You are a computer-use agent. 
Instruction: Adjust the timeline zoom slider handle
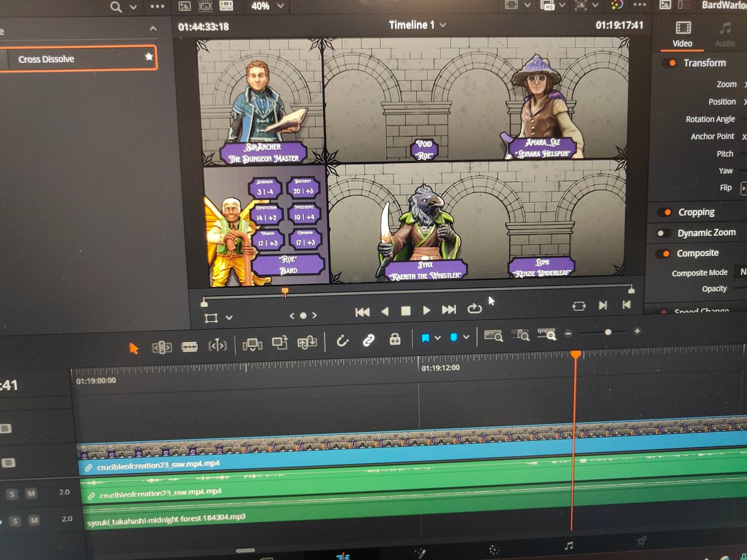608,332
